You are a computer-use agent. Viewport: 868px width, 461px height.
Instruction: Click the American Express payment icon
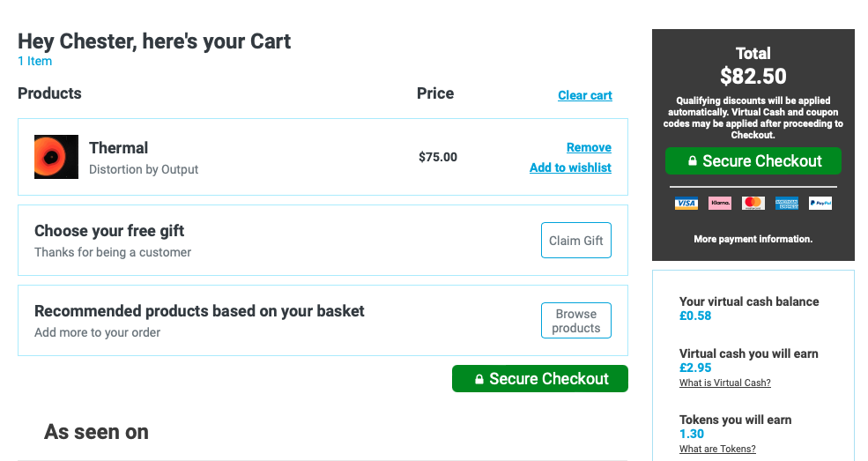point(787,203)
